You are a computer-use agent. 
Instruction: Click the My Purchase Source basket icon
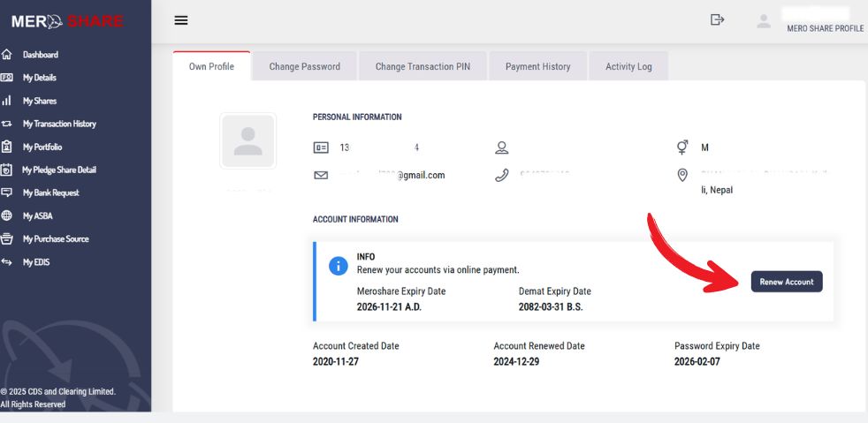[x=7, y=238]
